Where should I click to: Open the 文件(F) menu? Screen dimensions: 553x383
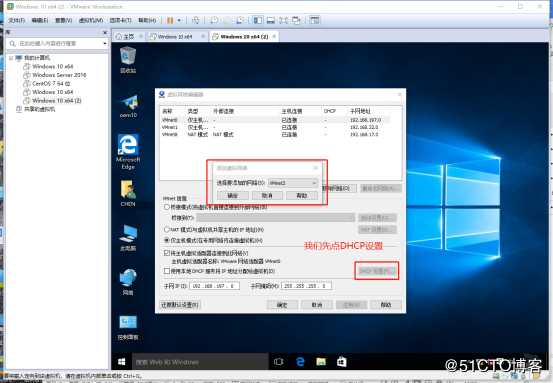click(x=16, y=20)
